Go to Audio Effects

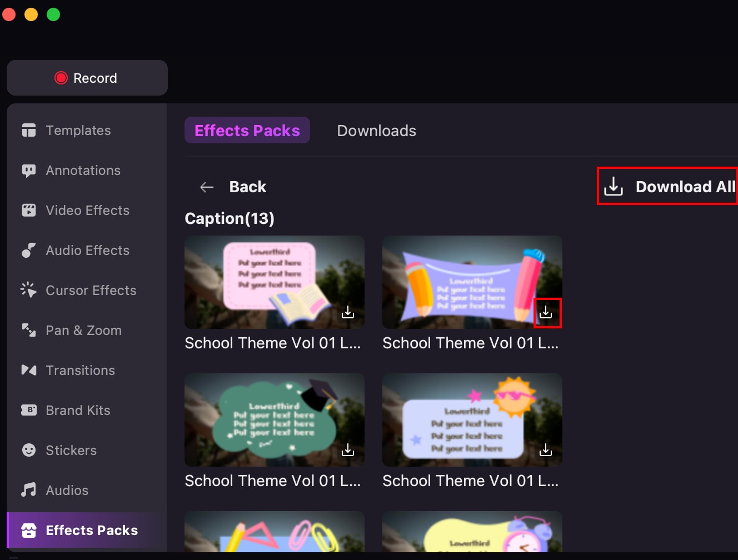tap(87, 251)
